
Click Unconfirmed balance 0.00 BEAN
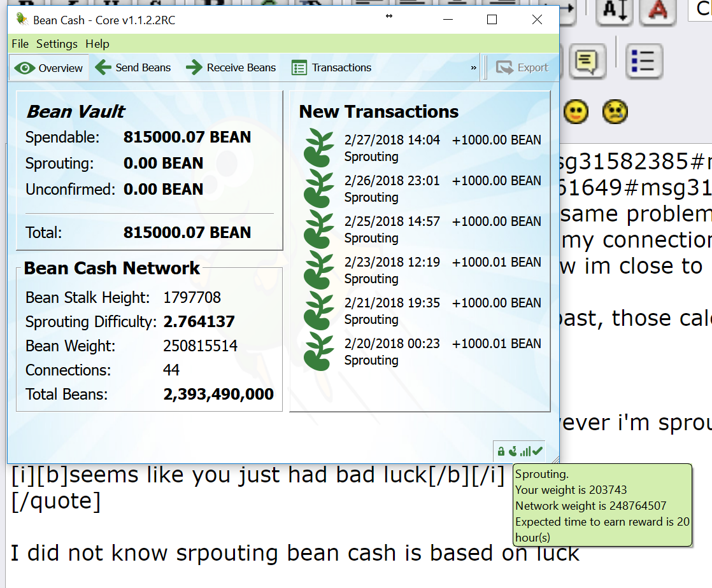[x=163, y=189]
